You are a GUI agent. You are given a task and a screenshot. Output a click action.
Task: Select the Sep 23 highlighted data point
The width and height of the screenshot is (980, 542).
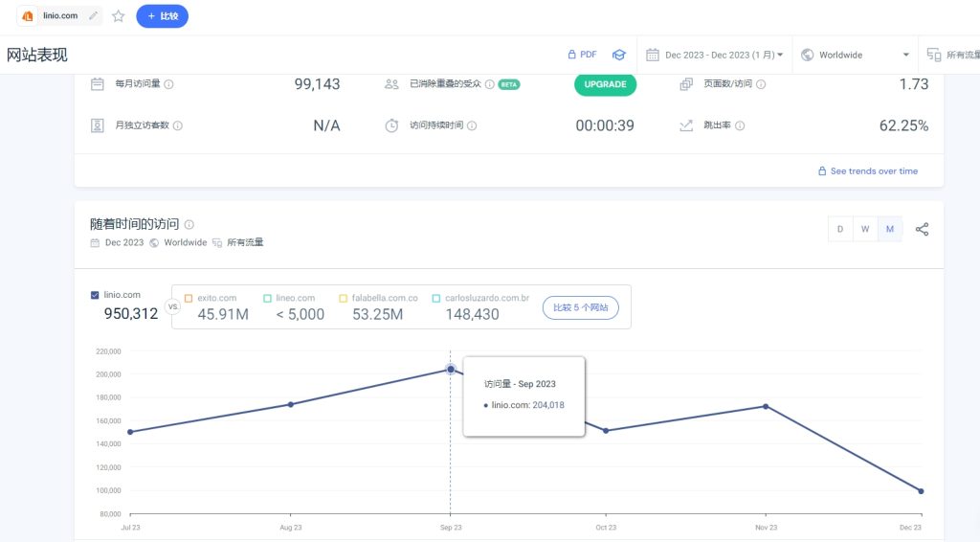[451, 370]
